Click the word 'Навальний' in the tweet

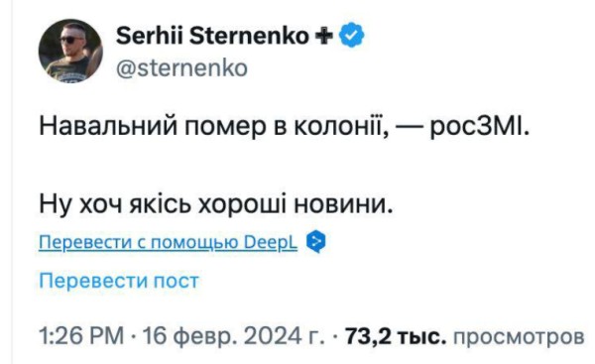108,126
